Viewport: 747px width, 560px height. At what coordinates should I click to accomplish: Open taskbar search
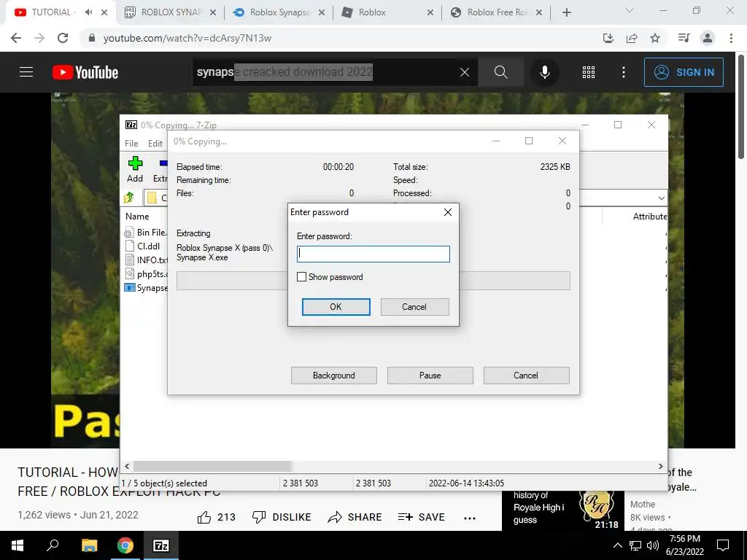tap(53, 545)
